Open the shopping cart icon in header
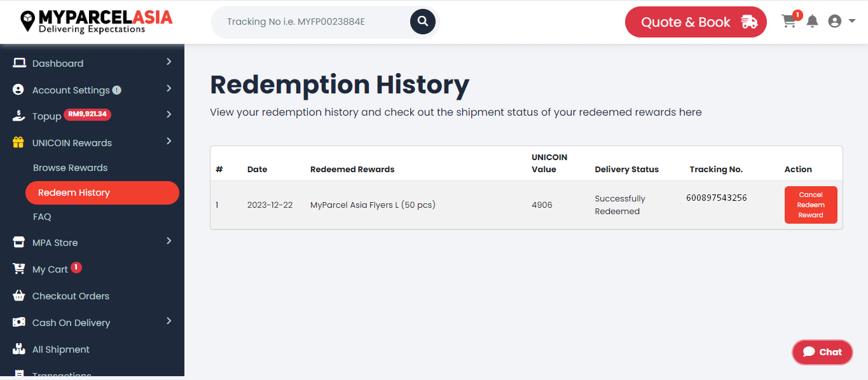 (789, 21)
